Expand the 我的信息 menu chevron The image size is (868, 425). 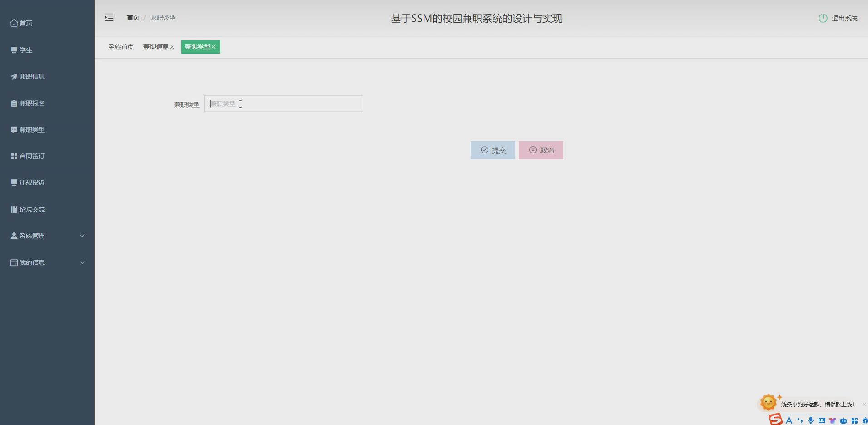[x=82, y=262]
